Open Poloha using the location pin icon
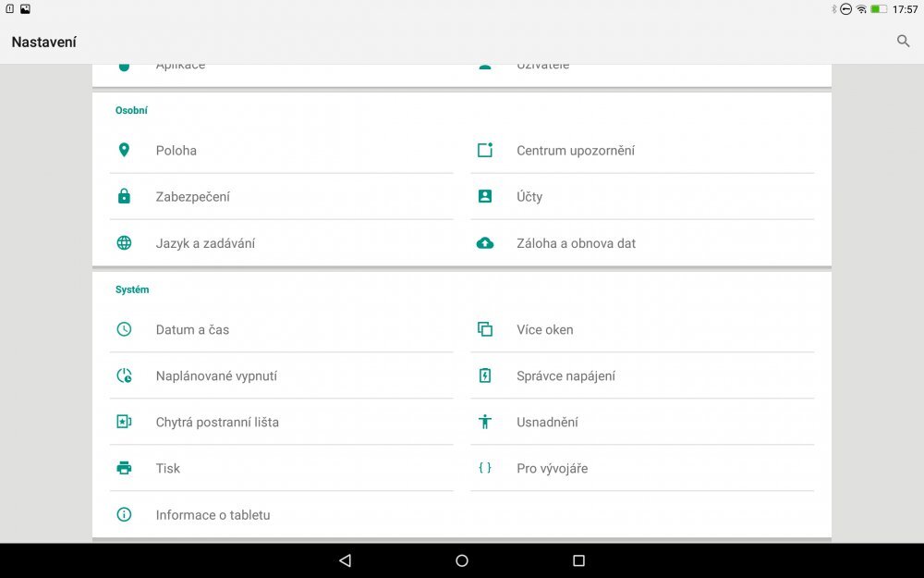This screenshot has width=924, height=578. 124,150
